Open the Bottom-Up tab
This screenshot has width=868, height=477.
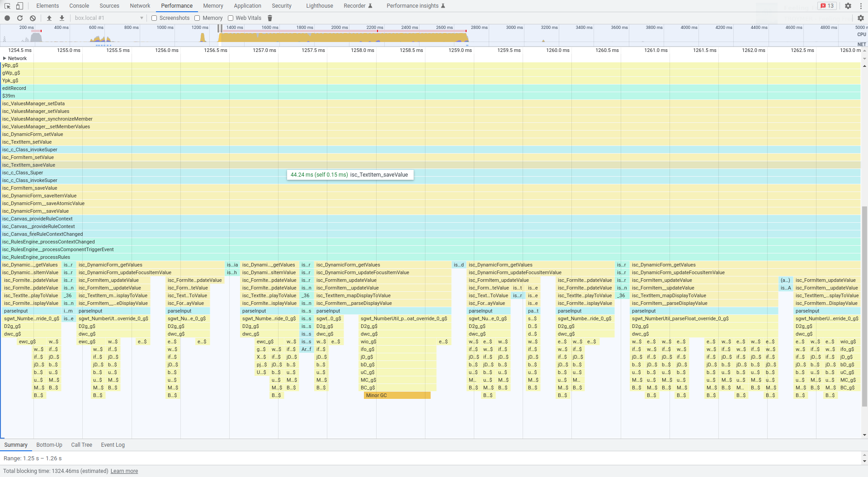pos(49,445)
